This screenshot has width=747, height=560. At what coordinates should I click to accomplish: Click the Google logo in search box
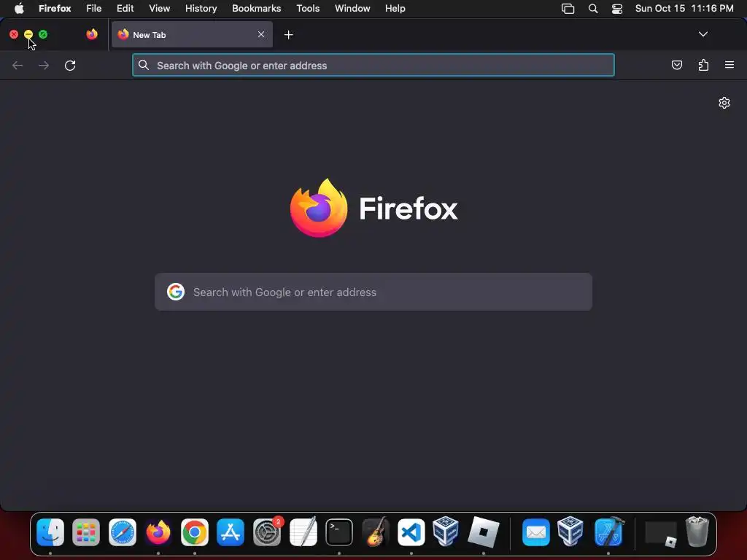176,292
